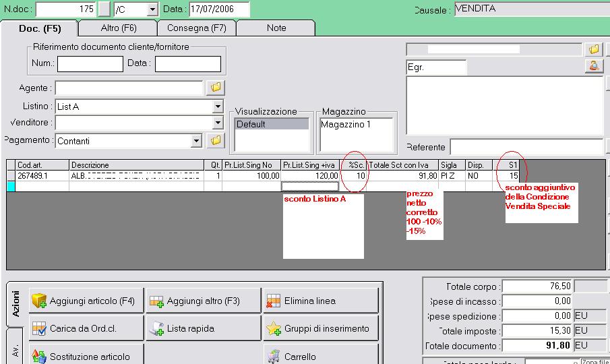Image resolution: width=610 pixels, height=364 pixels.
Task: Switch to Altro (F6) tab
Action: [x=118, y=28]
